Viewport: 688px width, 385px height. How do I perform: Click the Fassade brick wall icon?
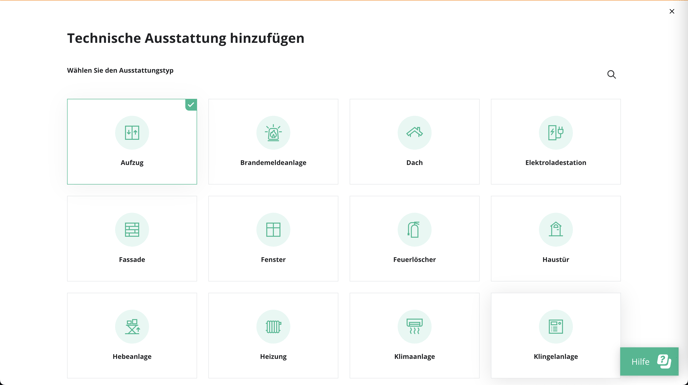(x=132, y=230)
